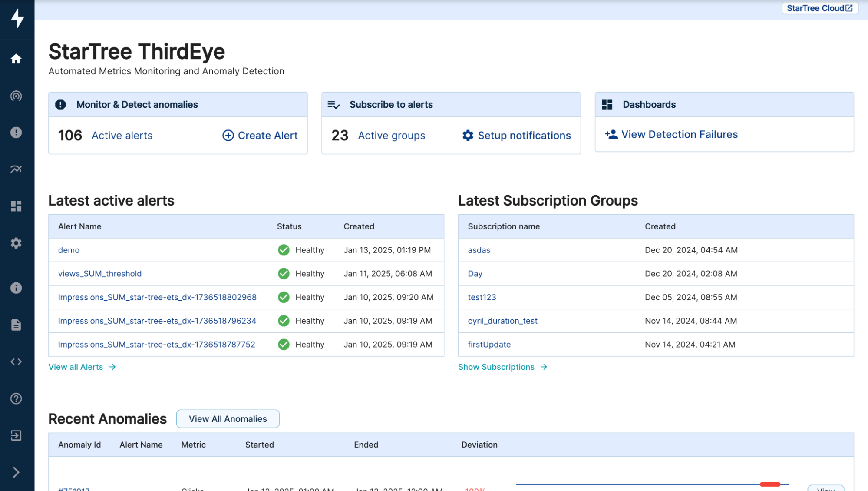Open the metrics trend icon in sidebar

[x=16, y=169]
